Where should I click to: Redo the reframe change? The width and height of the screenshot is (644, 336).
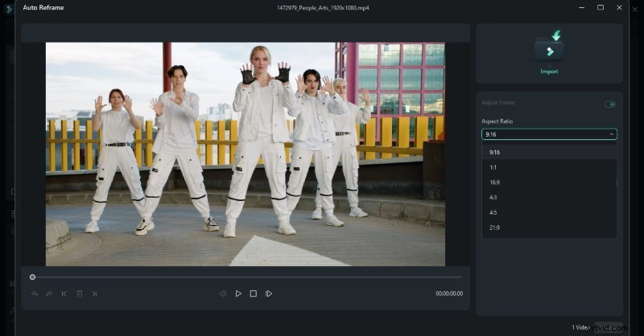pyautogui.click(x=49, y=293)
